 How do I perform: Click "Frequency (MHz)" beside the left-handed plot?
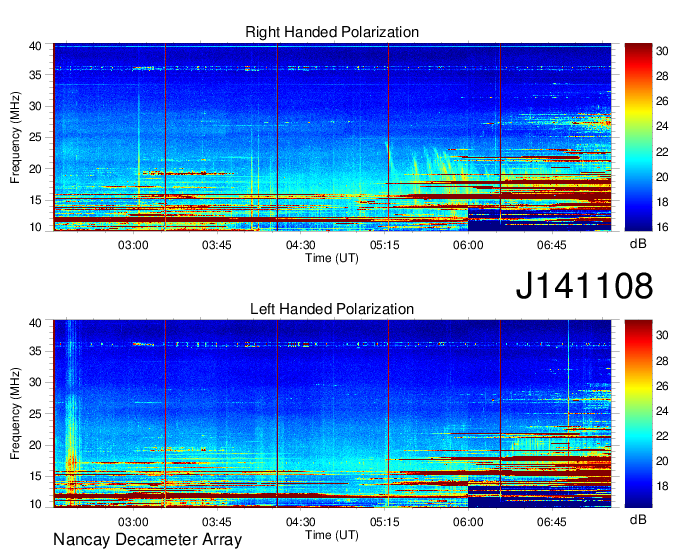tap(15, 414)
